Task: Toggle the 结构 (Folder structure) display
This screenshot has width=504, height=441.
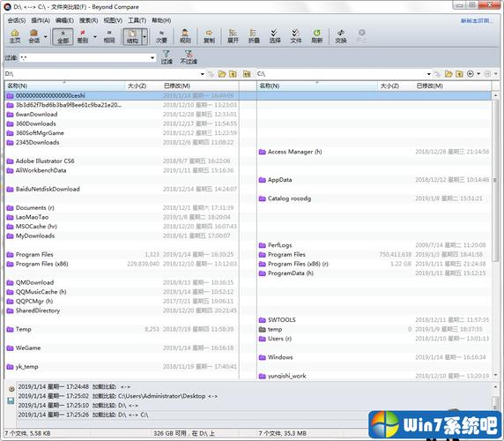Action: pos(132,36)
